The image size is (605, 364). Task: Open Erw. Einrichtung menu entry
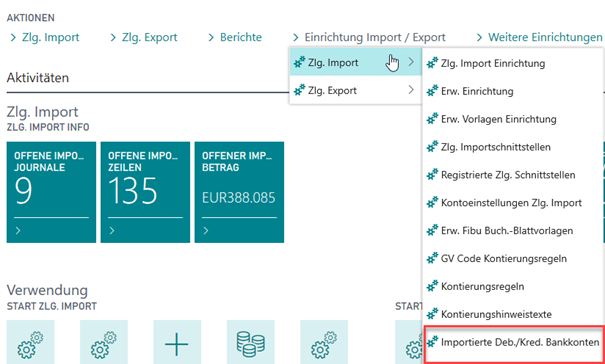pyautogui.click(x=513, y=91)
